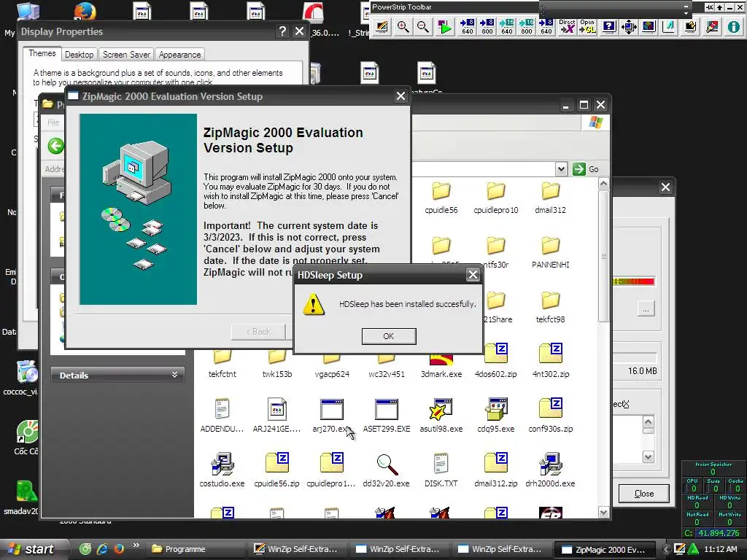Switch to the Desktop tab
Image resolution: width=747 pixels, height=560 pixels.
point(79,54)
